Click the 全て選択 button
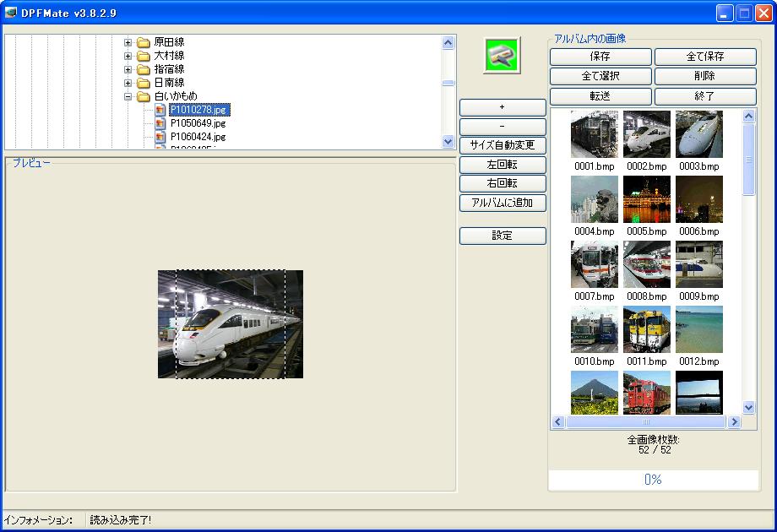777x532 pixels. [600, 76]
